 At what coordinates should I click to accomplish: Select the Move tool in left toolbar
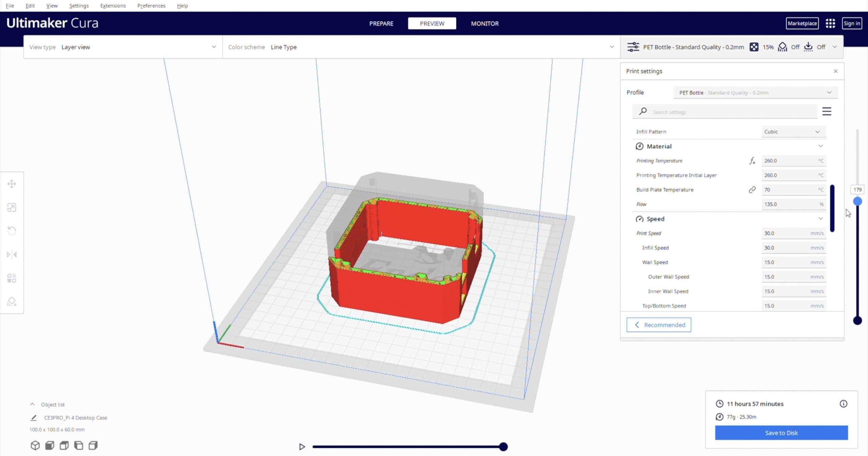[12, 184]
